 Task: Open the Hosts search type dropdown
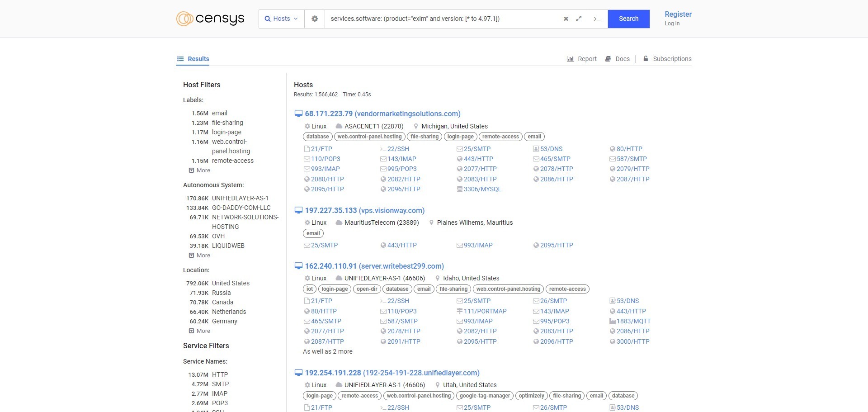[x=281, y=19]
